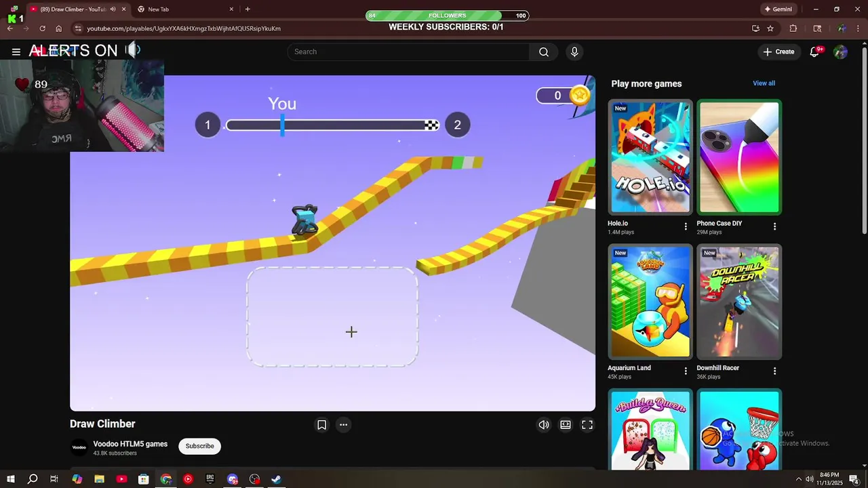
Task: Close the Draw Climber tab
Action: 123,9
